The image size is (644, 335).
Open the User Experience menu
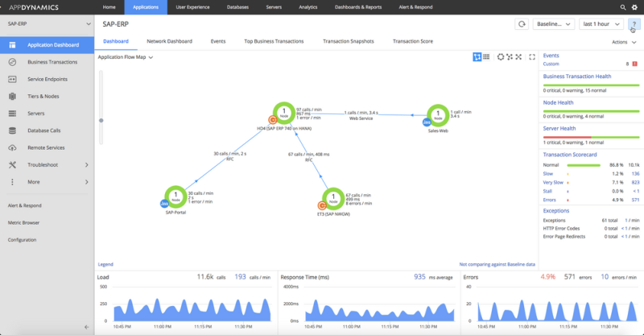click(192, 7)
